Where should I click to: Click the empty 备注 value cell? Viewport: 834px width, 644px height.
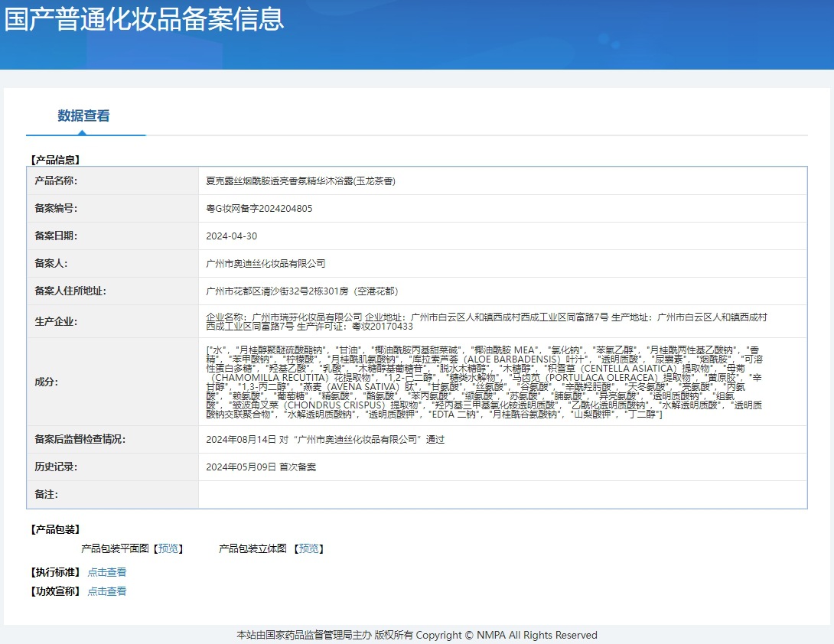tap(502, 495)
